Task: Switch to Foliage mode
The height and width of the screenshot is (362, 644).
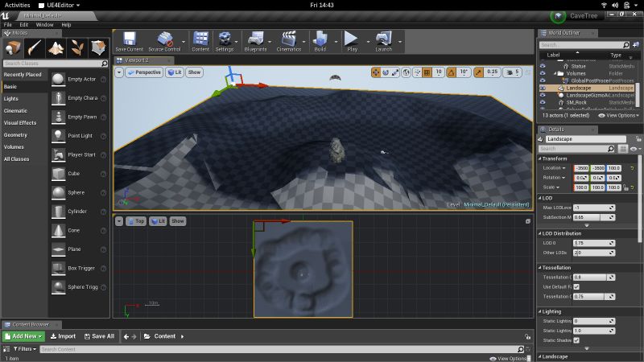Action: pyautogui.click(x=76, y=48)
